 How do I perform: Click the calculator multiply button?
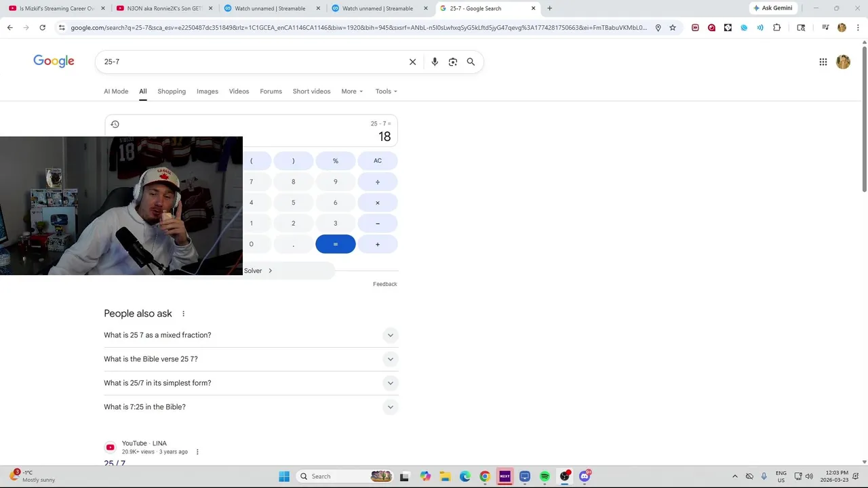tap(378, 203)
